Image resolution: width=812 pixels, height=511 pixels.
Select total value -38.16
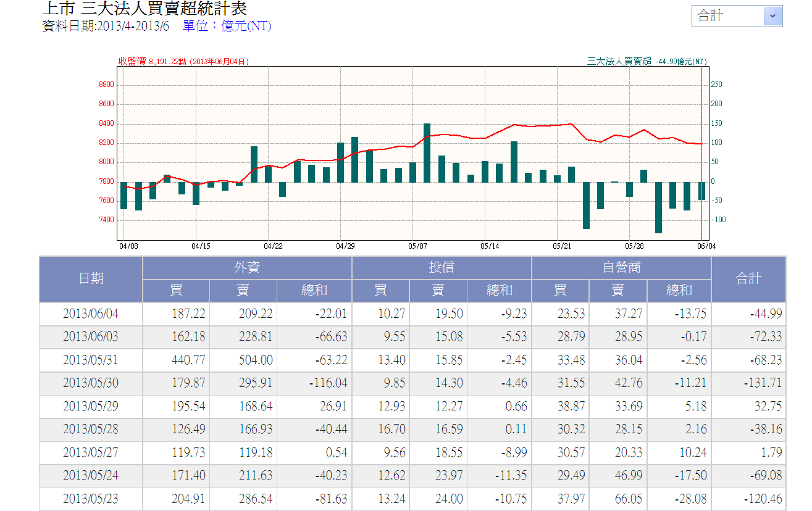pyautogui.click(x=766, y=430)
